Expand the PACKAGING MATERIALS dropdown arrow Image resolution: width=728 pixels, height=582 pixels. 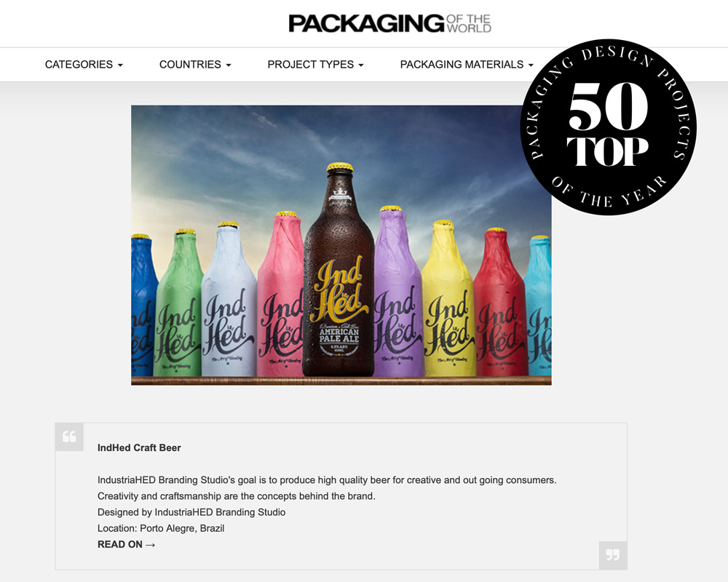point(531,65)
